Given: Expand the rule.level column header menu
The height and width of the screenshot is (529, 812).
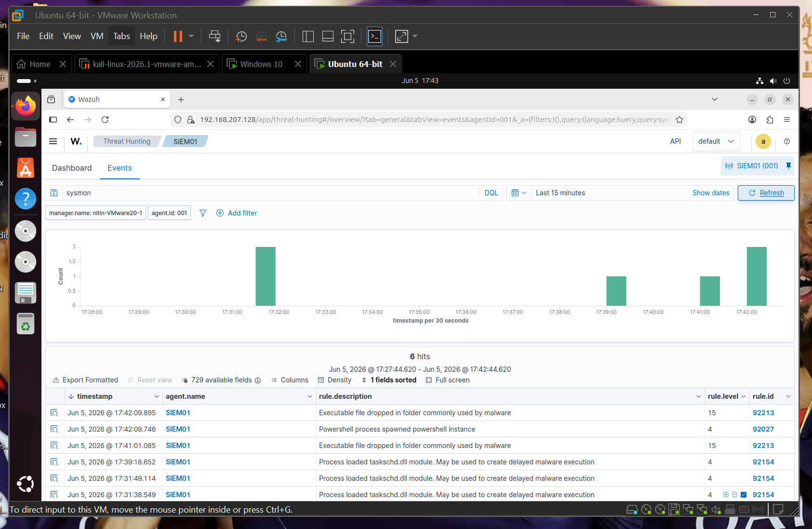Looking at the screenshot, I should click(743, 396).
